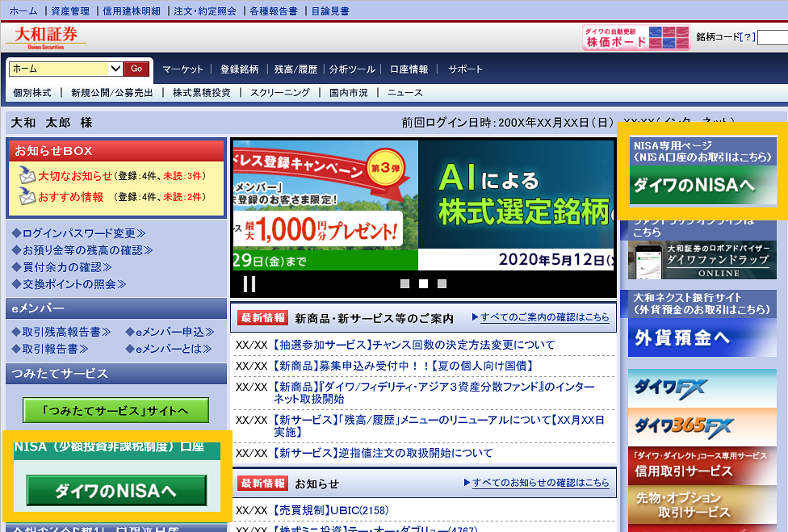Open the マーケット menu
The height and width of the screenshot is (532, 788).
click(x=182, y=69)
